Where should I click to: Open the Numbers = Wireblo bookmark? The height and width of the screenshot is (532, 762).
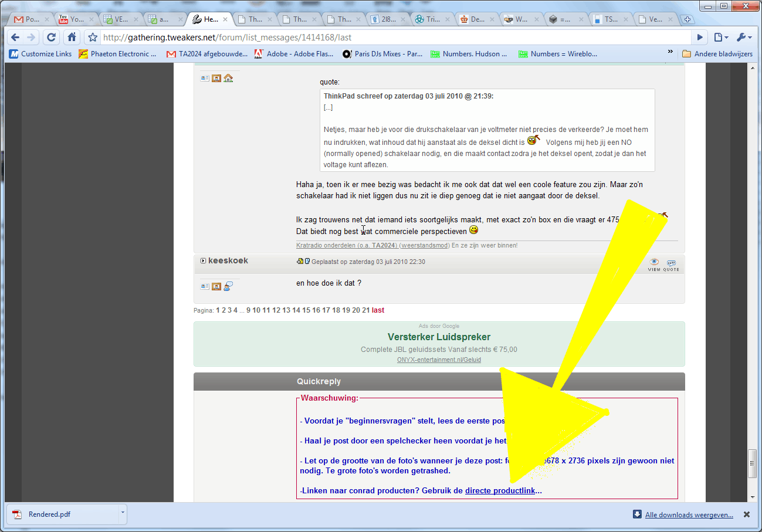558,54
